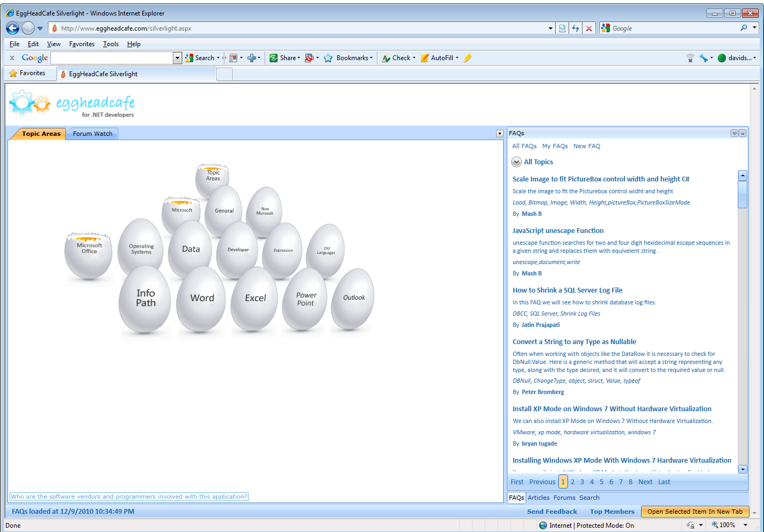This screenshot has width=764, height=532.
Task: Click the My FAQs link
Action: (x=555, y=146)
